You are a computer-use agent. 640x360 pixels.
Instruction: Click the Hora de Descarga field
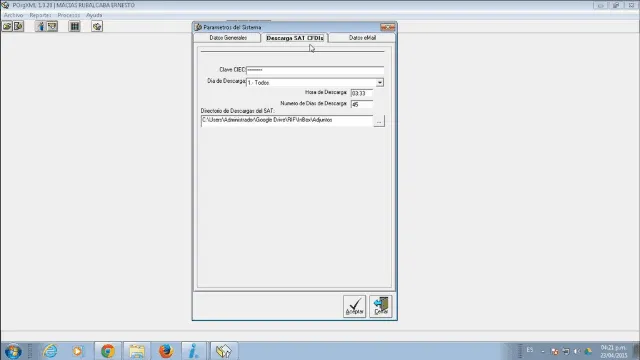point(362,93)
